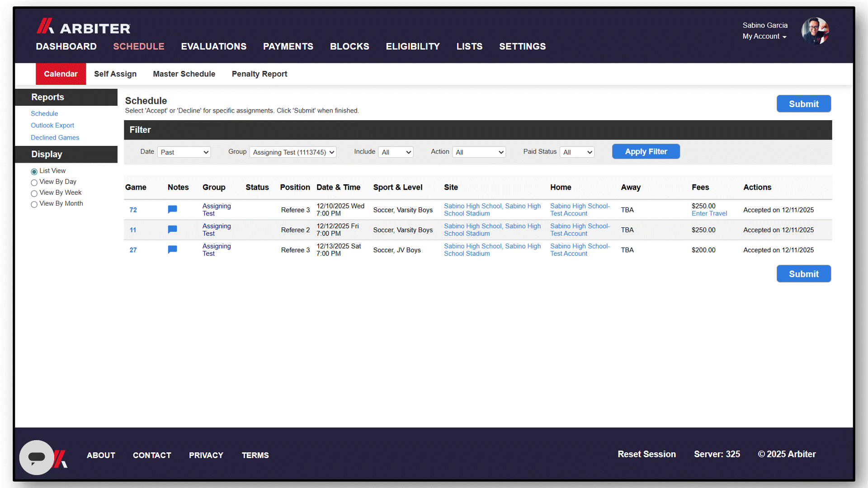Click the top Submit button

tap(803, 104)
